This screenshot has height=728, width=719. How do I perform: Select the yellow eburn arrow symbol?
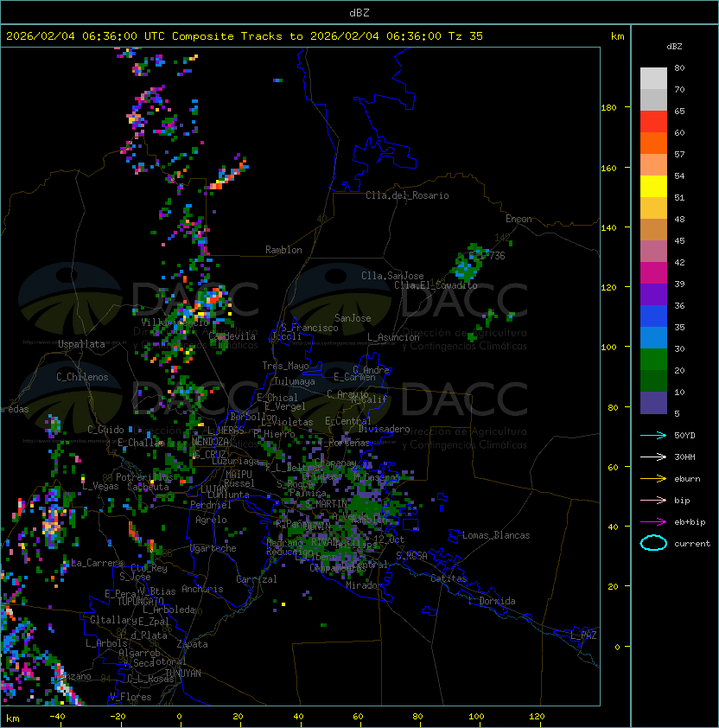pyautogui.click(x=653, y=478)
